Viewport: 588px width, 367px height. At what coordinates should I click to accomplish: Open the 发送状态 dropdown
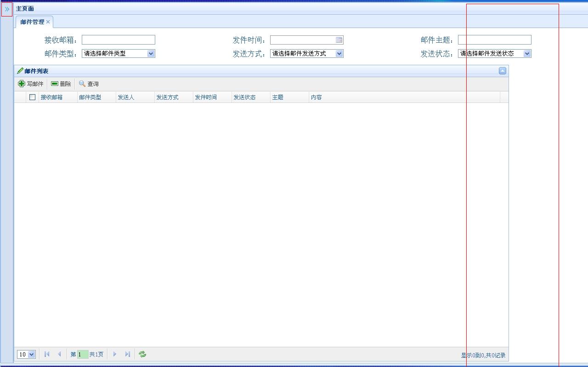[494, 53]
